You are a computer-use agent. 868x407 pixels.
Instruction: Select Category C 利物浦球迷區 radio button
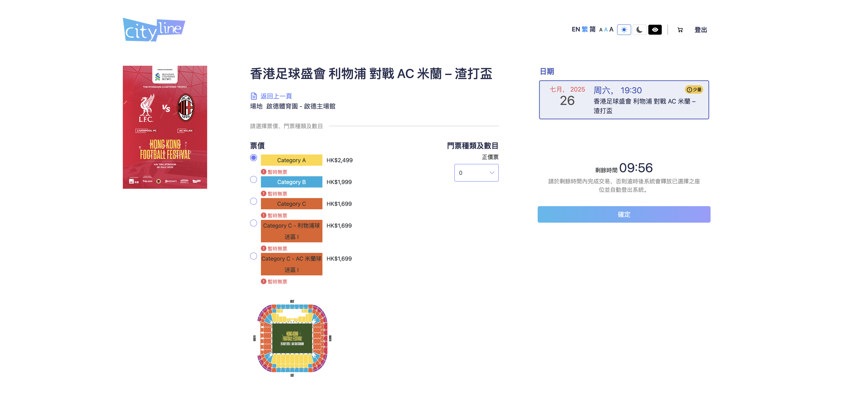[x=253, y=223]
